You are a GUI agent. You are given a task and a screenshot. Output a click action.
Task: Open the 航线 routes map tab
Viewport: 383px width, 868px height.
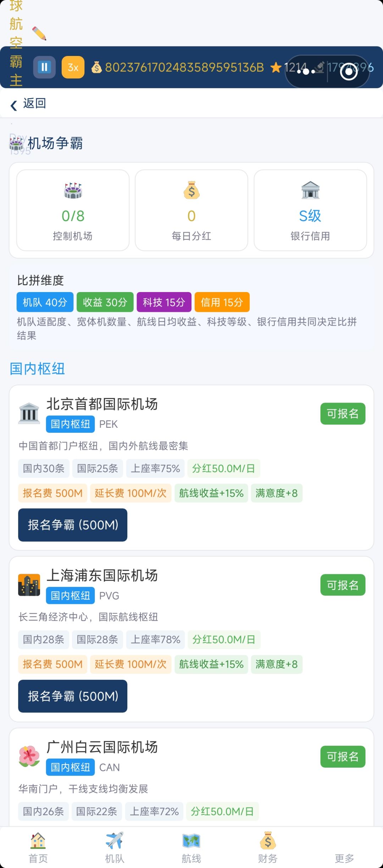click(x=191, y=848)
